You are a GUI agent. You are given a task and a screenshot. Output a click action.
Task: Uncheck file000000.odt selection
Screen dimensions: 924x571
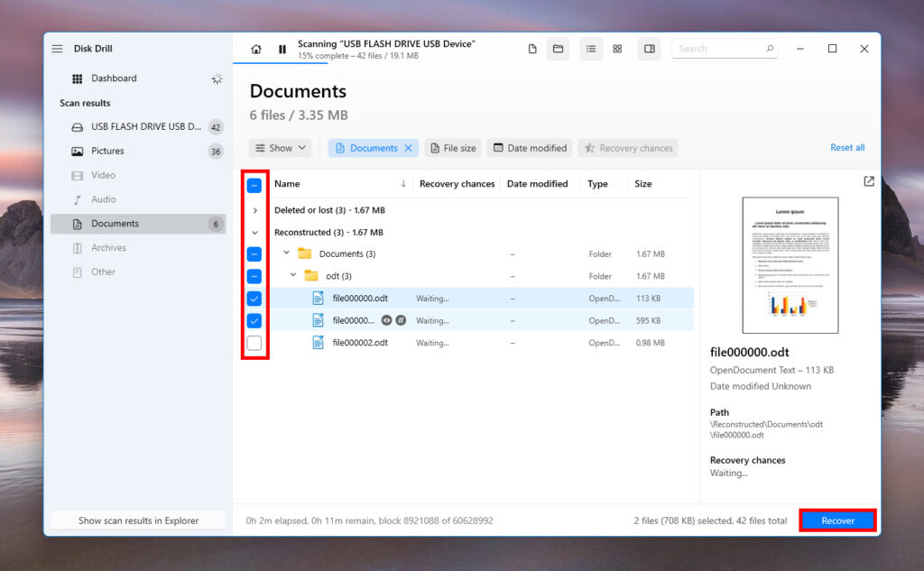[254, 298]
